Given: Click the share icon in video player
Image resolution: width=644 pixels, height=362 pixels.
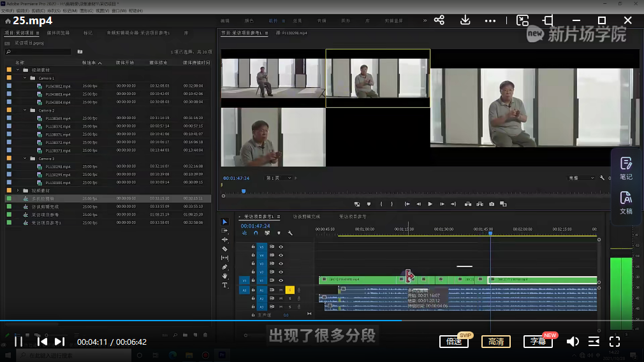Looking at the screenshot, I should click(x=439, y=20).
